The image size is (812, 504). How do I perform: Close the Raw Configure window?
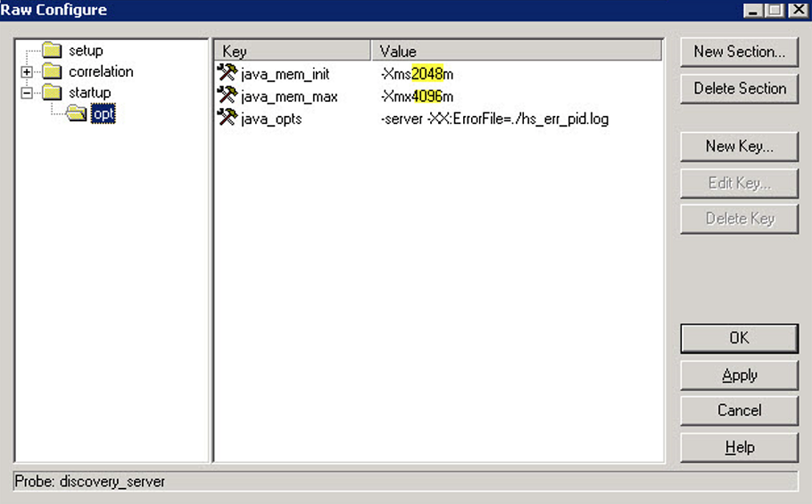point(798,10)
